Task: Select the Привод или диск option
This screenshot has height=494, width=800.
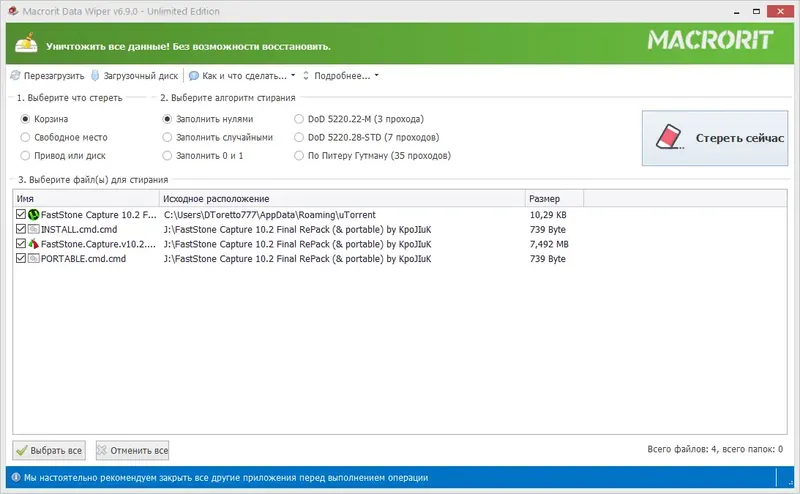Action: (x=25, y=156)
